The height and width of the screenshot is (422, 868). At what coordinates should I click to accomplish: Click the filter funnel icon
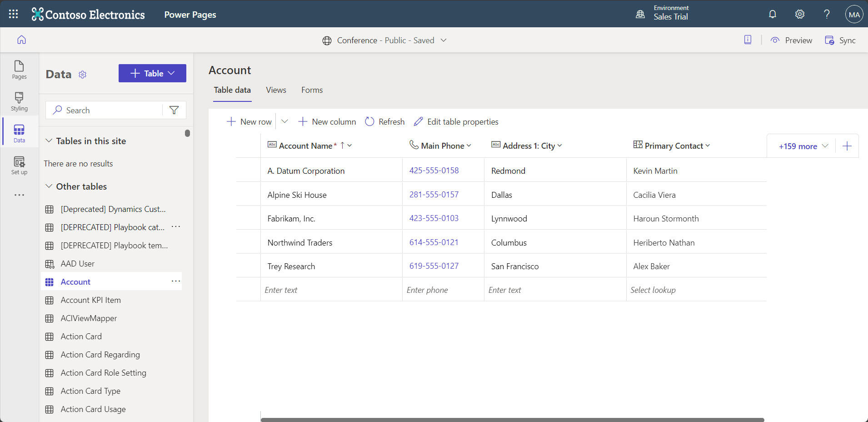click(174, 110)
